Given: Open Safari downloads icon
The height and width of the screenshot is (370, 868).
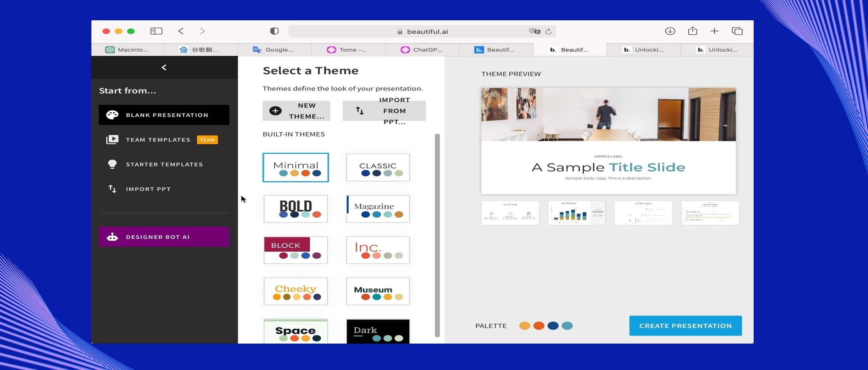Looking at the screenshot, I should pos(670,31).
